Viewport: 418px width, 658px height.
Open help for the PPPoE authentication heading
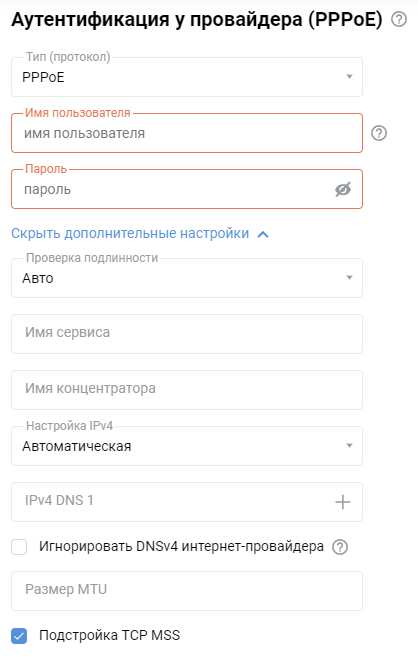pos(399,19)
